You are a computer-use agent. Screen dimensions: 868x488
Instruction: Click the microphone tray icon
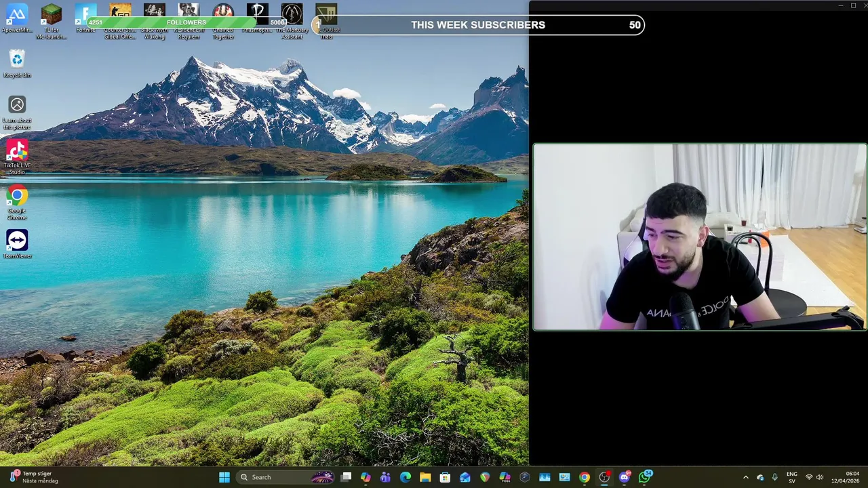pyautogui.click(x=774, y=477)
